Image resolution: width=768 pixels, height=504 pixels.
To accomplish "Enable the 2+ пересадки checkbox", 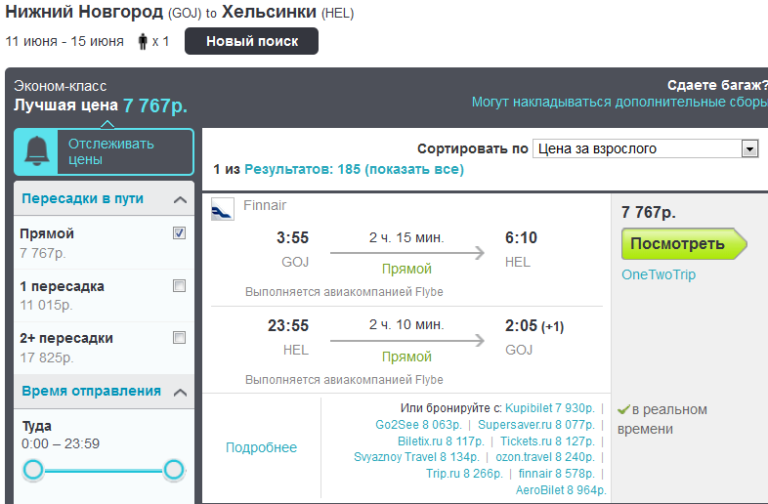I will coord(179,338).
